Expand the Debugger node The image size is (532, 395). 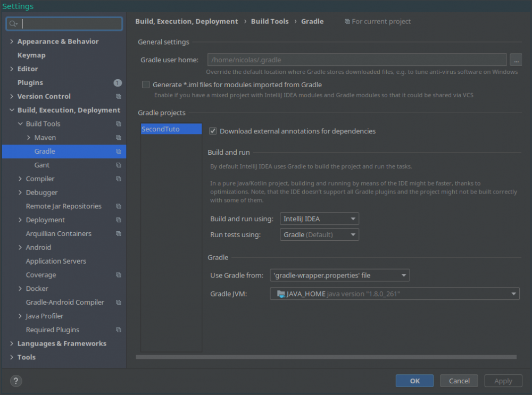coord(20,192)
